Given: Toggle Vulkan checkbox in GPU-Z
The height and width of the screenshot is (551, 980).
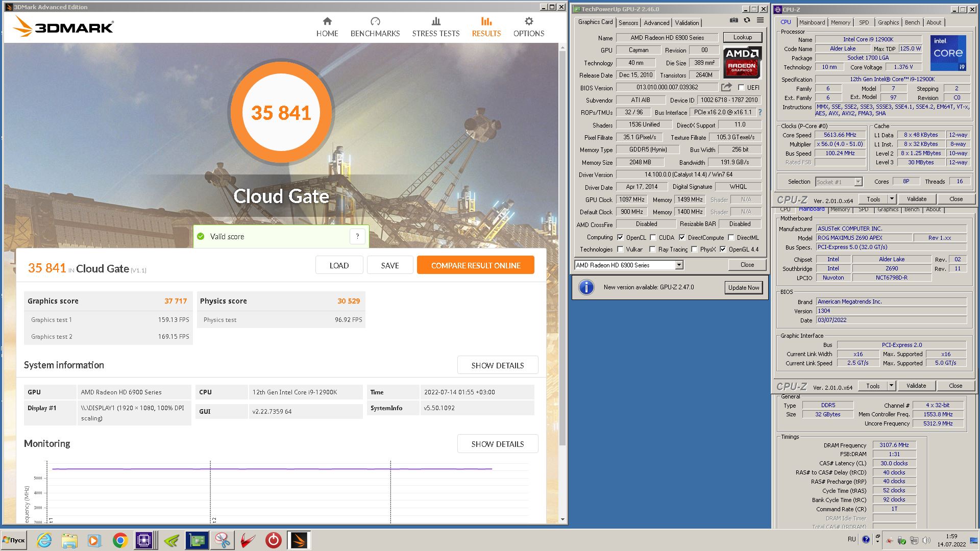Looking at the screenshot, I should coord(620,249).
